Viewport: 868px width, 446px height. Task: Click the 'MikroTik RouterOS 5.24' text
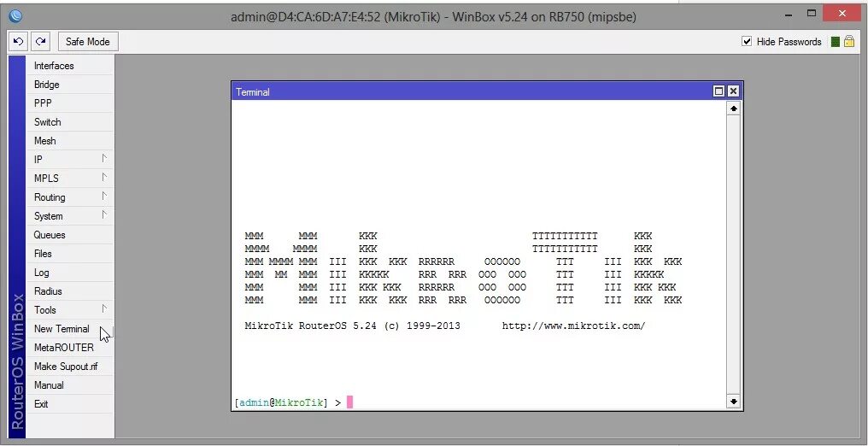pyautogui.click(x=311, y=326)
